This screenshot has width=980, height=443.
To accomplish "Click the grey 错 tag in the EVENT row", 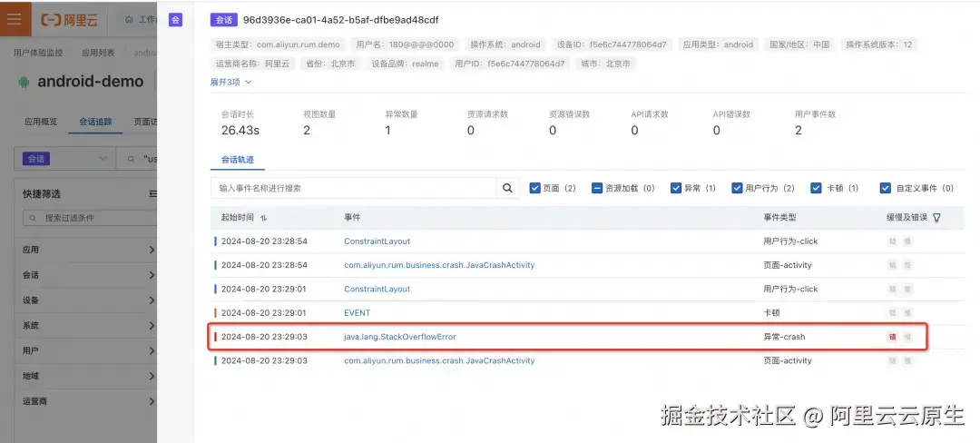I will tap(893, 313).
